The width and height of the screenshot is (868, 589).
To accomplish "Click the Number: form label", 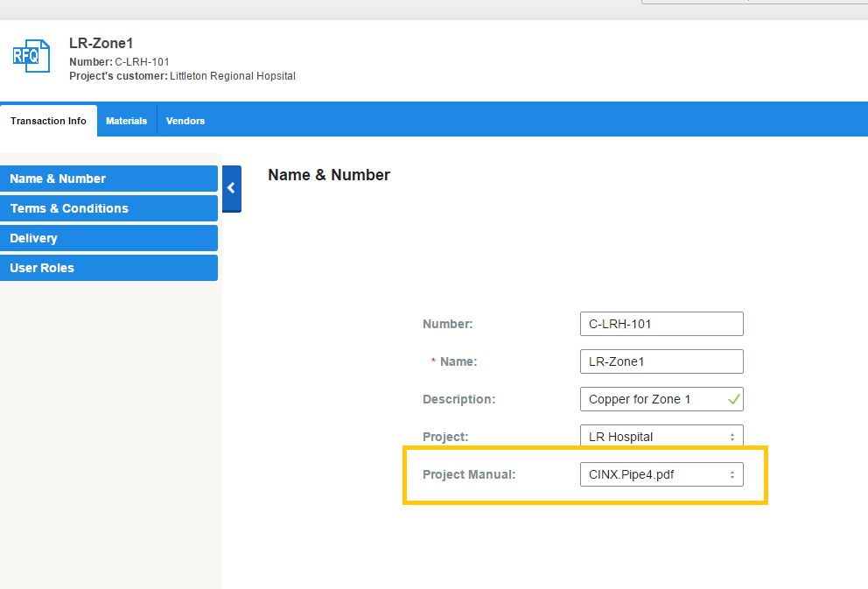I will 447,324.
